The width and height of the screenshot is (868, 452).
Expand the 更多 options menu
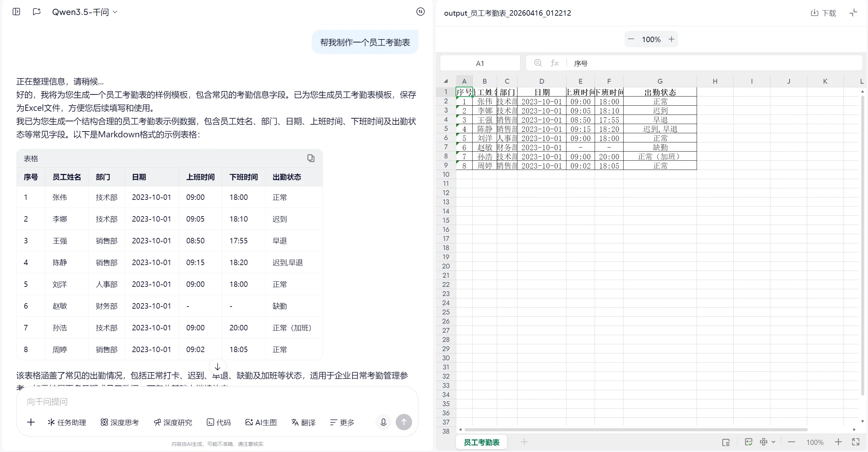point(341,422)
